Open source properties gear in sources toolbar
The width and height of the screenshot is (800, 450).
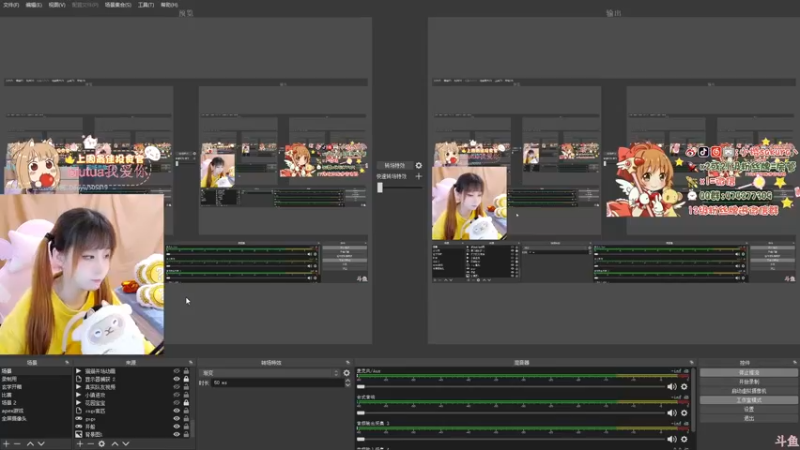tap(102, 444)
